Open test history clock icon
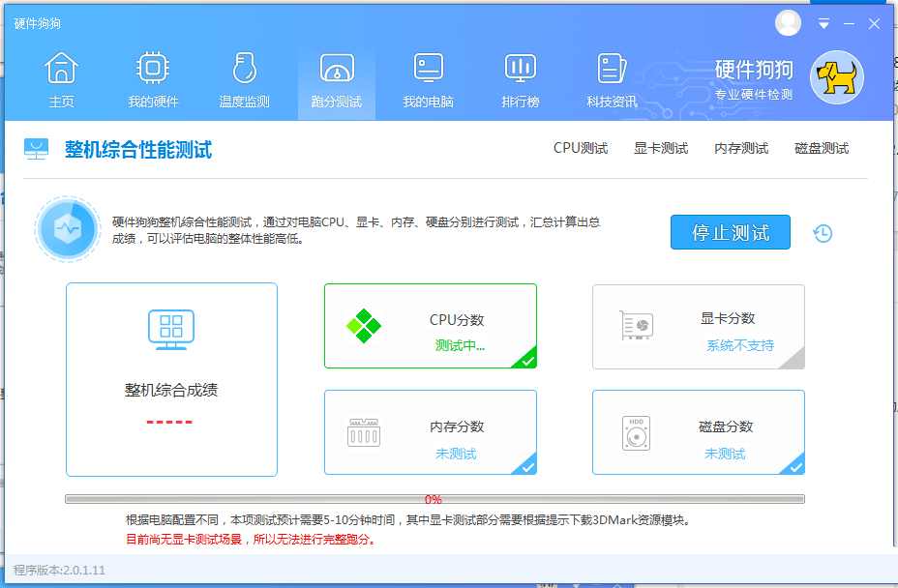 click(823, 233)
